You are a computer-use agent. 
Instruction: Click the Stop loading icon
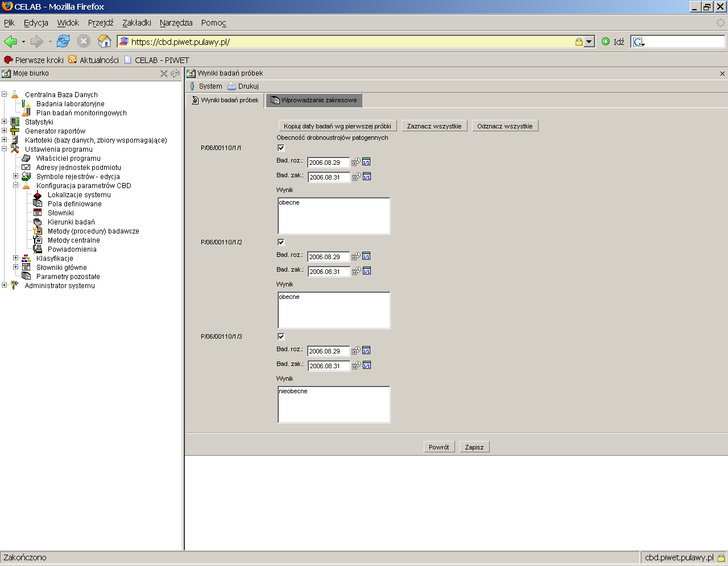pos(84,41)
